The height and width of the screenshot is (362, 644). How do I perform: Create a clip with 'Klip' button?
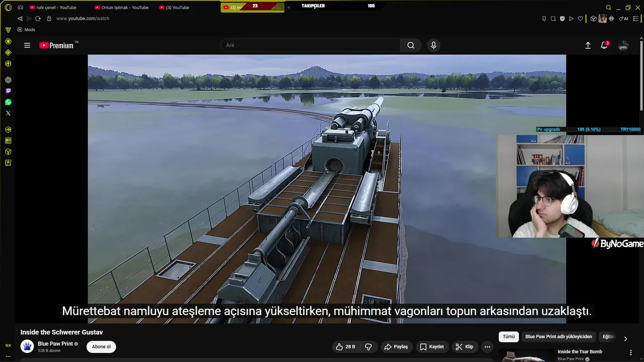click(x=464, y=347)
